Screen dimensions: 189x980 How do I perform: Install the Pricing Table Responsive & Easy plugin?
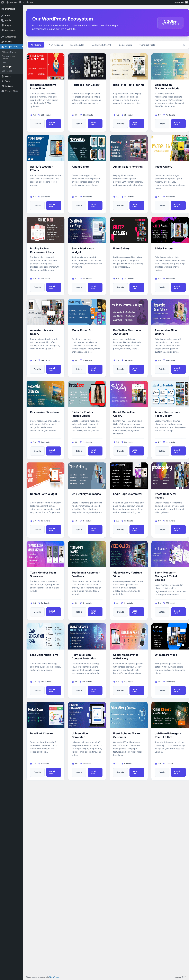[x=54, y=287]
